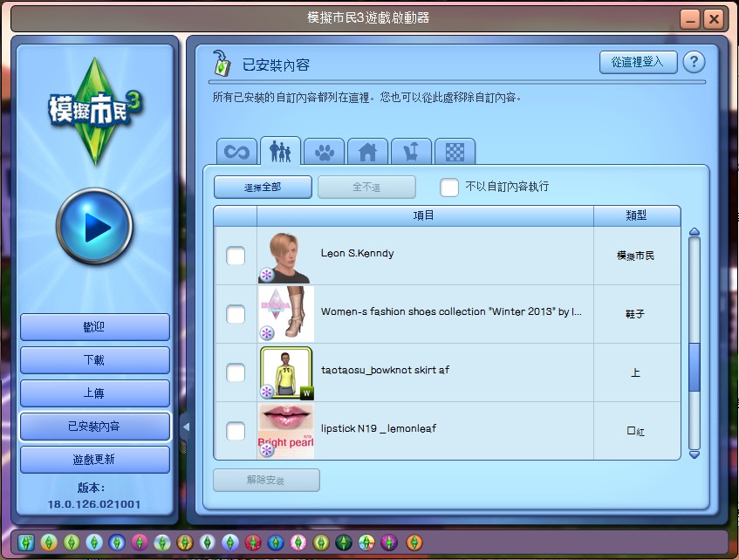Tick the Women-s fashion shoes collection checkbox
Screen dimensions: 739x560
tap(236, 314)
